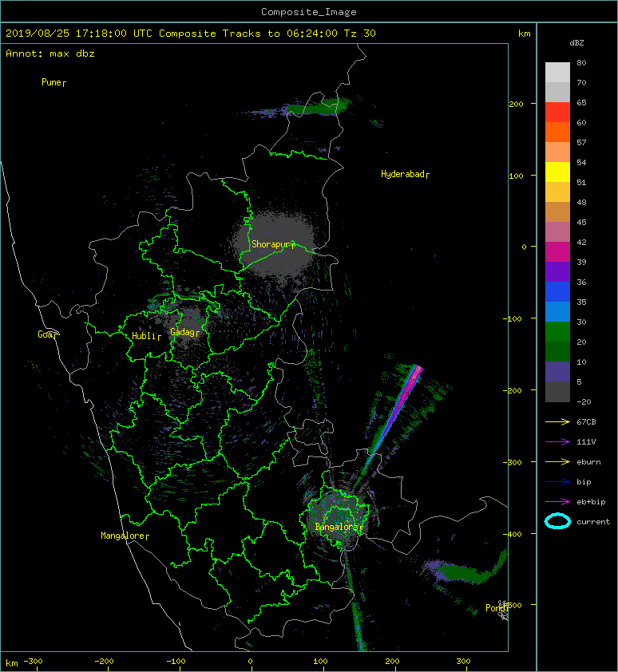Image resolution: width=618 pixels, height=672 pixels.
Task: Click the 0 tick on horizontal km axis
Action: 250,662
